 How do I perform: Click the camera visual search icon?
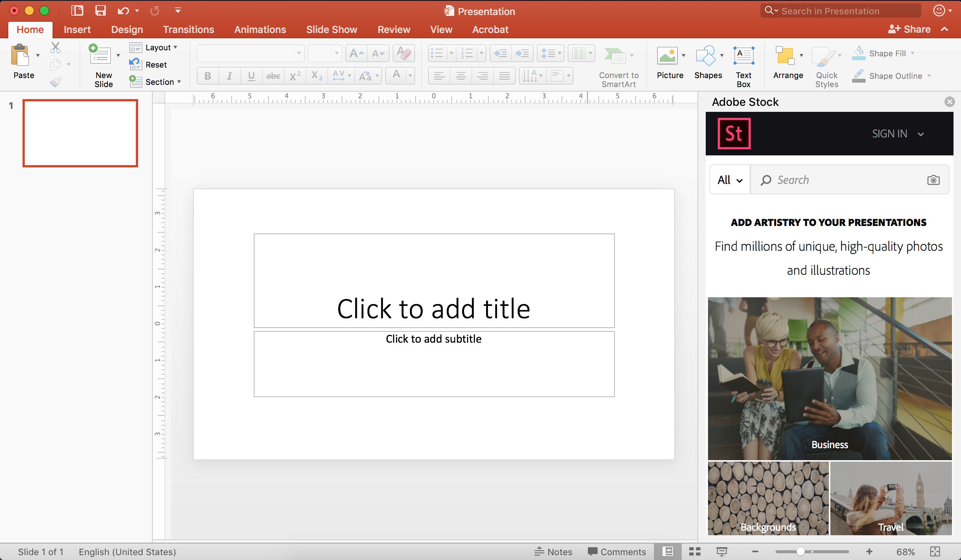933,180
